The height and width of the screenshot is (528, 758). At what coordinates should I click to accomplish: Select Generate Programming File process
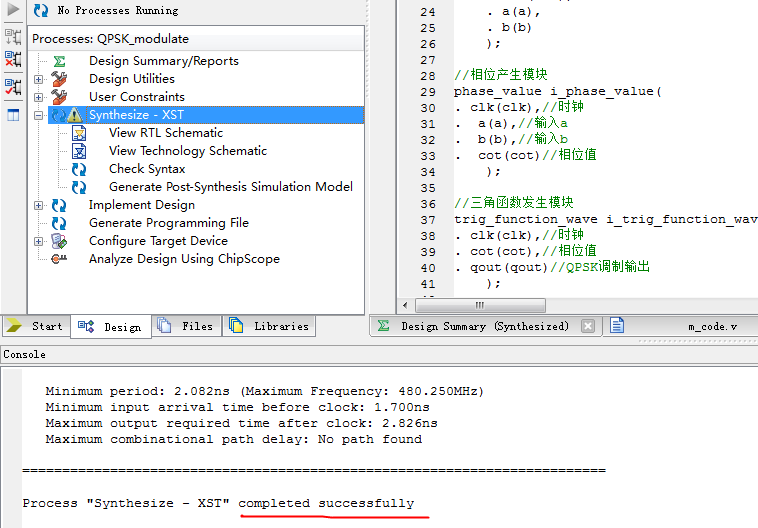click(x=169, y=223)
